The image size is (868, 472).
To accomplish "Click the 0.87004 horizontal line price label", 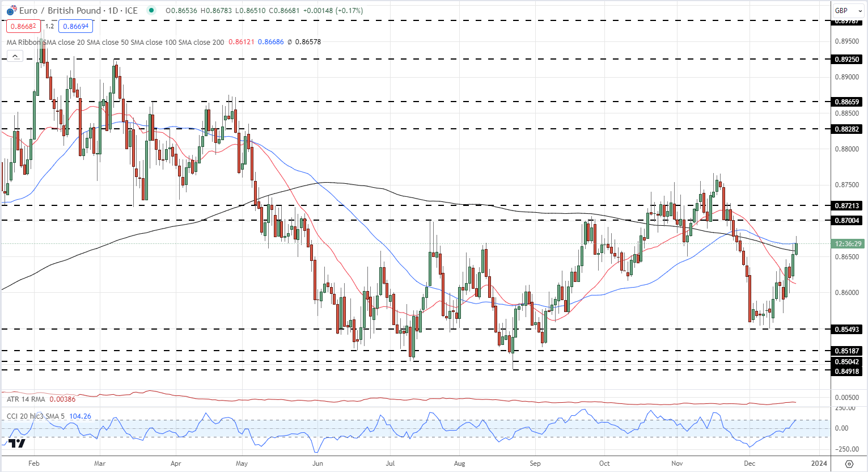I will tap(846, 221).
